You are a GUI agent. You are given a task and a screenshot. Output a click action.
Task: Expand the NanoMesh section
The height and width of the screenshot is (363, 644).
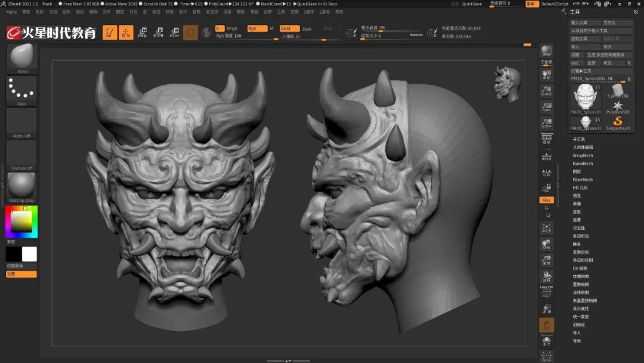(x=583, y=164)
